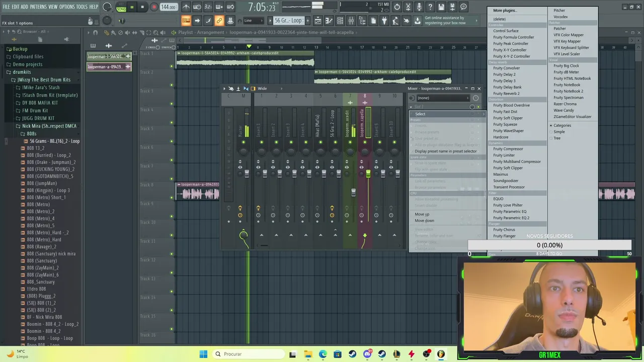Choose Fruity Limiter plugin
This screenshot has width=644, height=362.
pyautogui.click(x=504, y=155)
